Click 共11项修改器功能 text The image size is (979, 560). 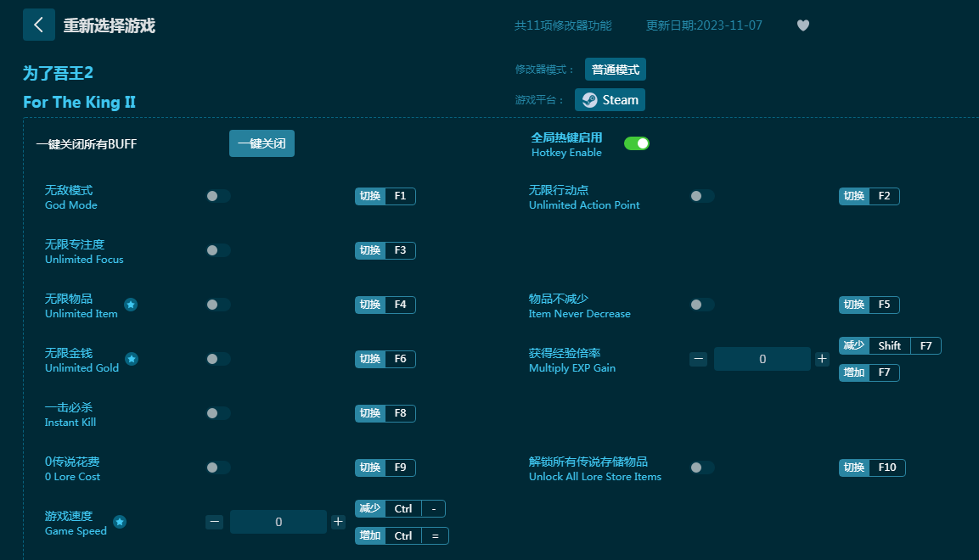pos(563,25)
